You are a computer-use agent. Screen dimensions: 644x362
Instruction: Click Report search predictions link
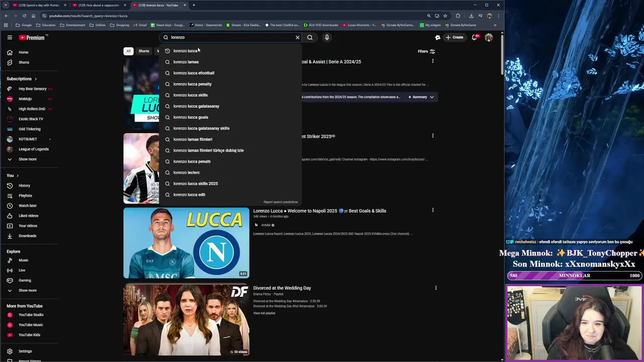point(281,202)
